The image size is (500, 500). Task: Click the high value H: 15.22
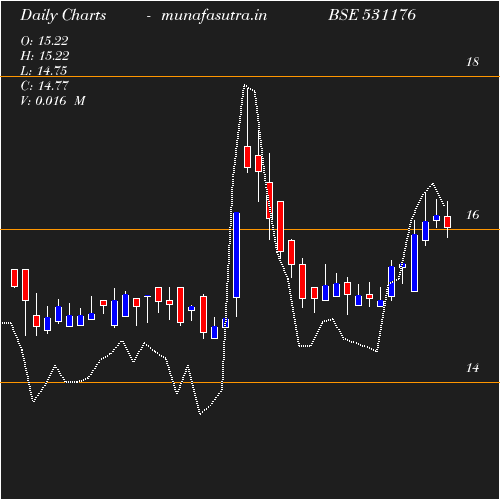point(45,56)
